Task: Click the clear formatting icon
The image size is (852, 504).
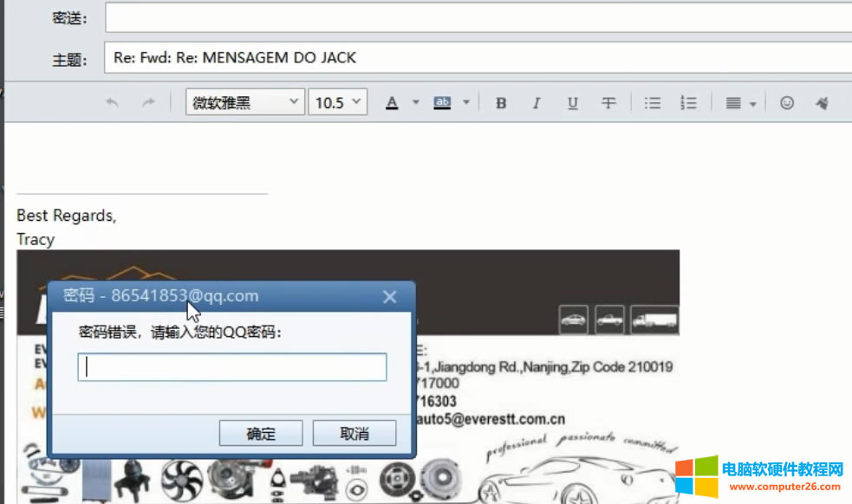Action: click(822, 103)
